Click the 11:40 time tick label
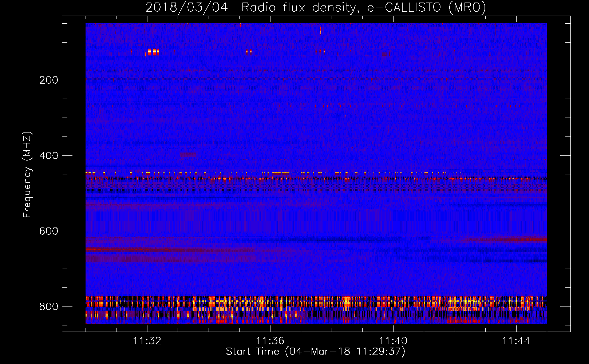The image size is (589, 364). pos(393,341)
